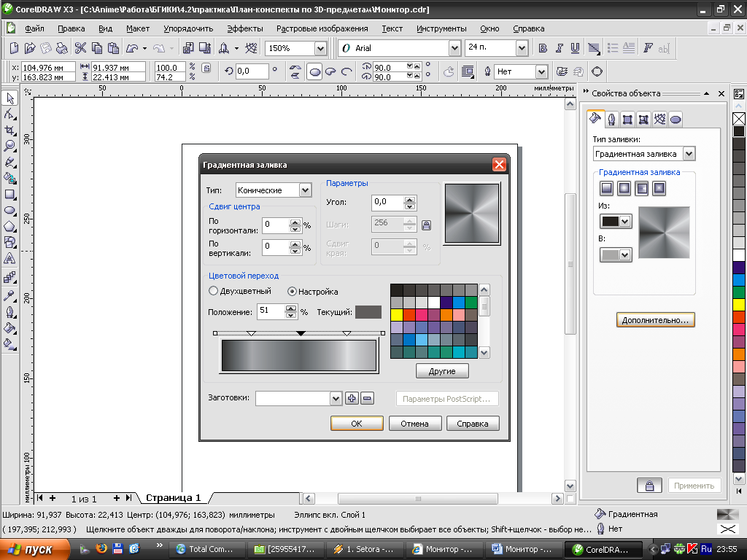
Task: Toggle the lock button beside Применить
Action: click(x=649, y=485)
